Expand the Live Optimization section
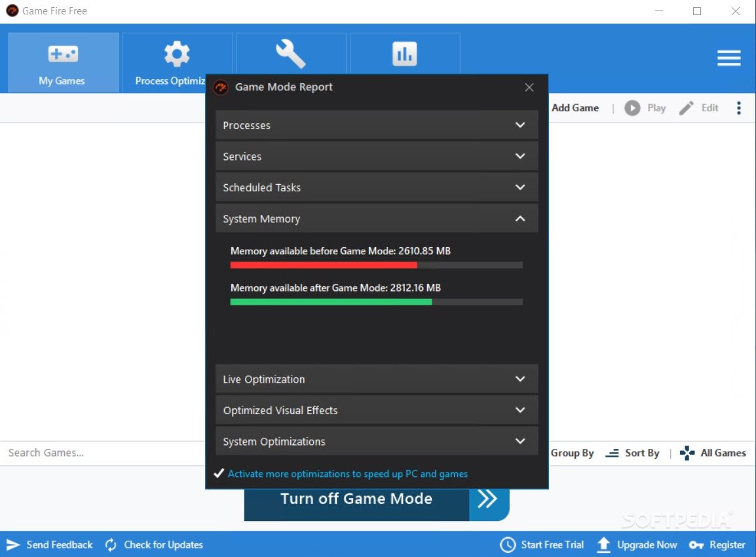756x557 pixels. coord(377,379)
